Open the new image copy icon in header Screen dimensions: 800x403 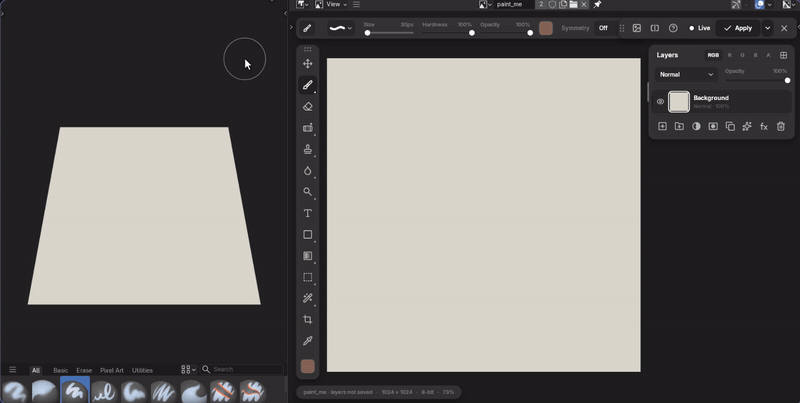tap(563, 5)
